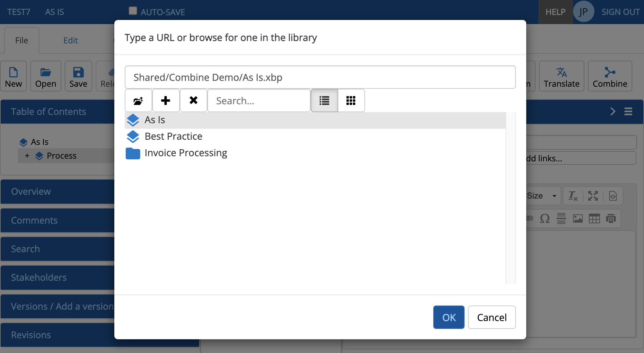Click the insert table icon
Viewport: 644px width, 353px height.
[594, 218]
